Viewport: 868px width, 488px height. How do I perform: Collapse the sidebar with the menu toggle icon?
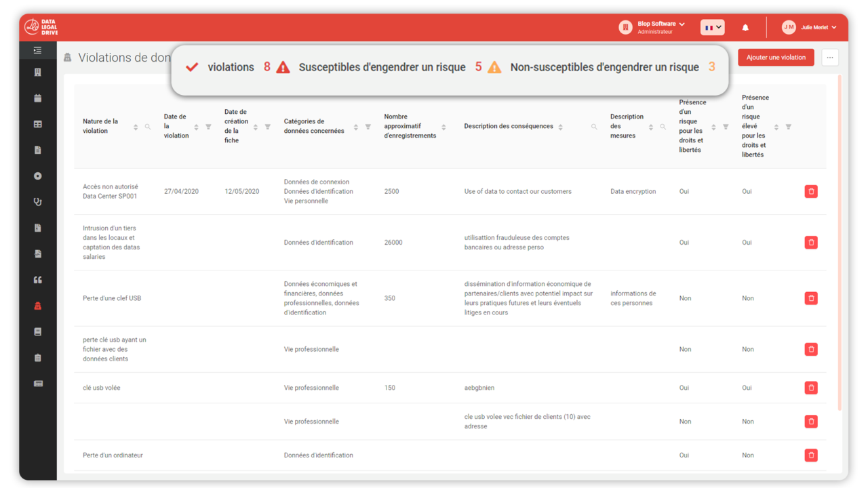[37, 50]
